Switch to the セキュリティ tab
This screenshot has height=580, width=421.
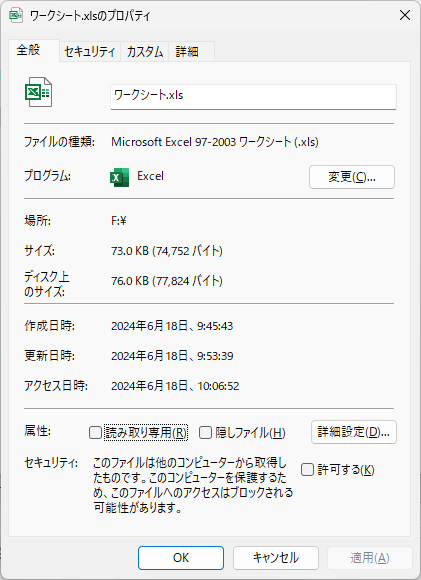pos(90,51)
